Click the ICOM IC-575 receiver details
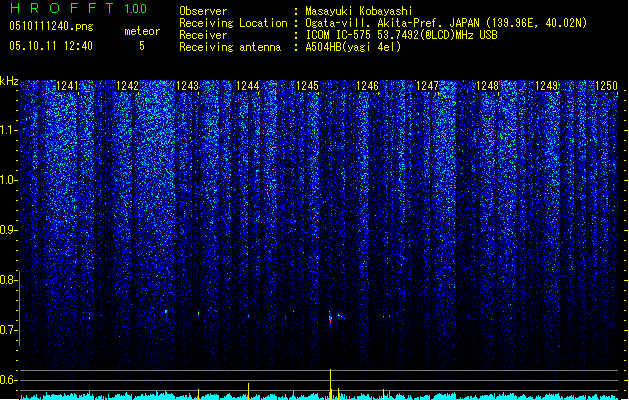The width and height of the screenshot is (629, 400). pyautogui.click(x=401, y=35)
